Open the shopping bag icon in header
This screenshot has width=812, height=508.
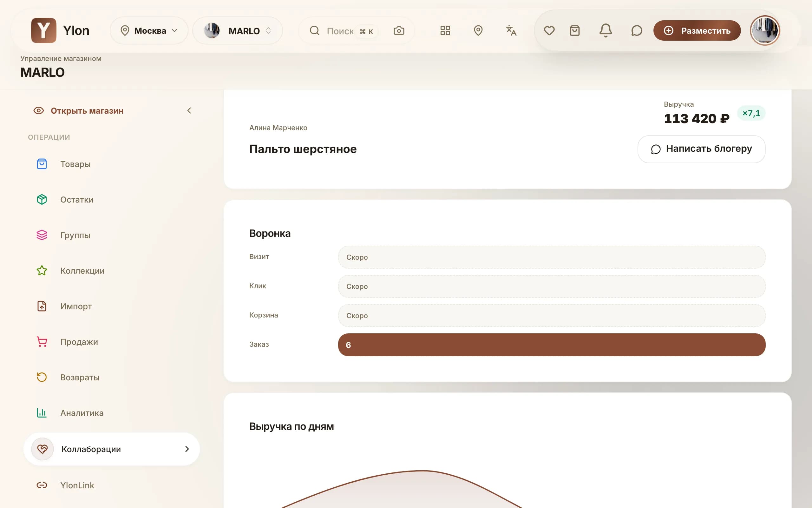[575, 30]
